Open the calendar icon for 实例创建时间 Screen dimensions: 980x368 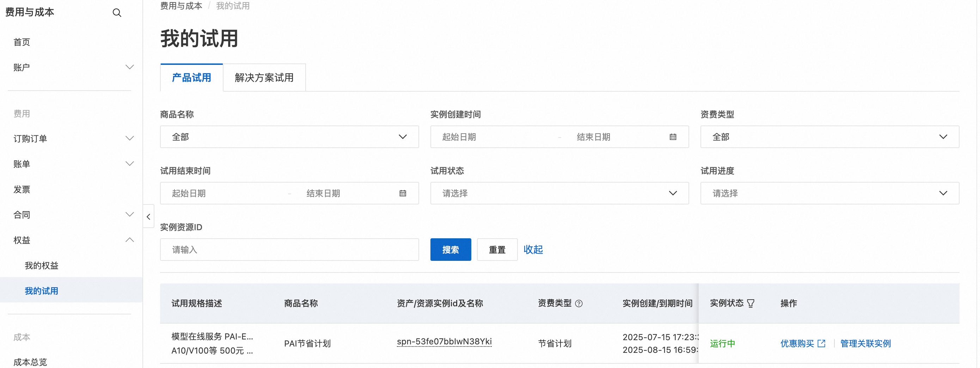(673, 137)
